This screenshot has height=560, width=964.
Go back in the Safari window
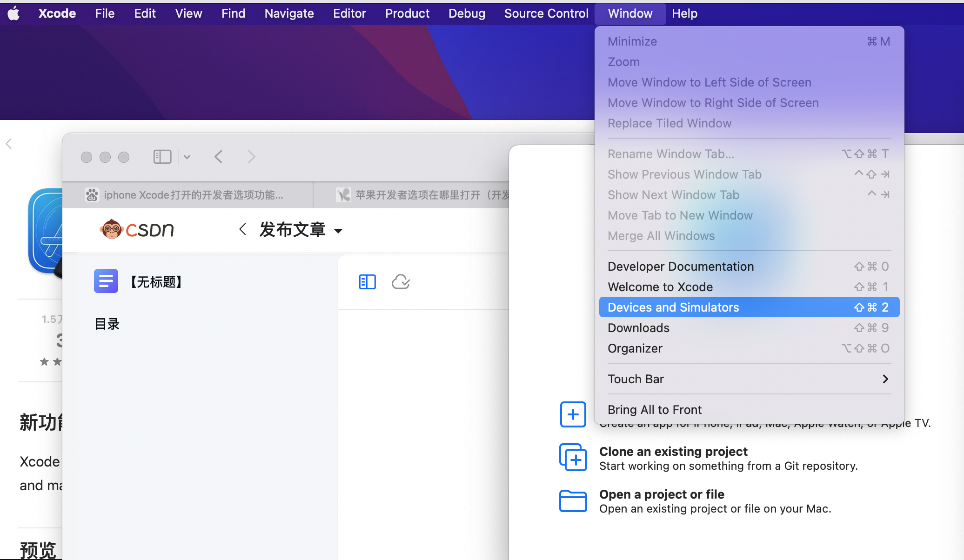click(x=219, y=157)
